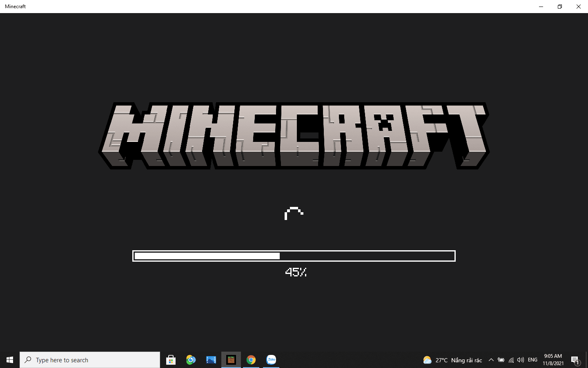This screenshot has width=588, height=368.
Task: Click the Cốc Cốc browser taskbar icon
Action: tap(191, 360)
